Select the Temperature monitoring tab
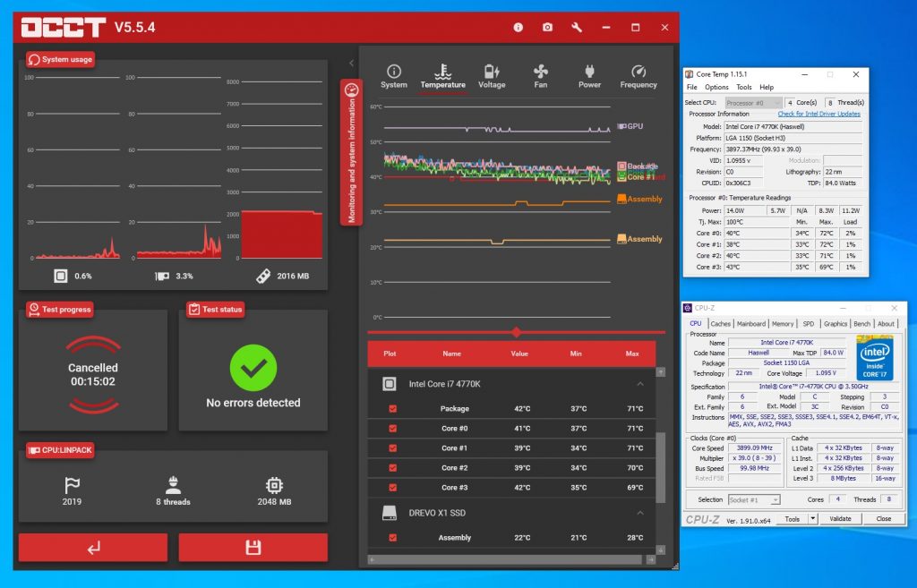 442,77
